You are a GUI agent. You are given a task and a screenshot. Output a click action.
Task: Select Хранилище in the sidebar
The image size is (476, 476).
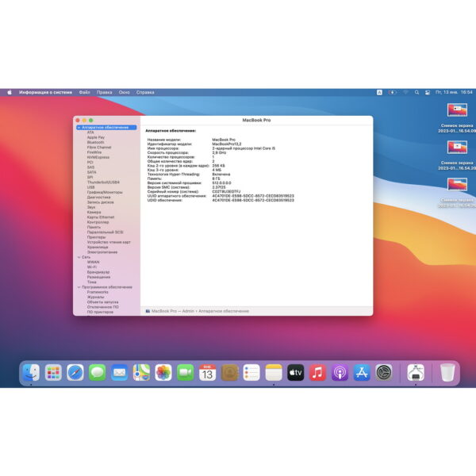pos(98,247)
